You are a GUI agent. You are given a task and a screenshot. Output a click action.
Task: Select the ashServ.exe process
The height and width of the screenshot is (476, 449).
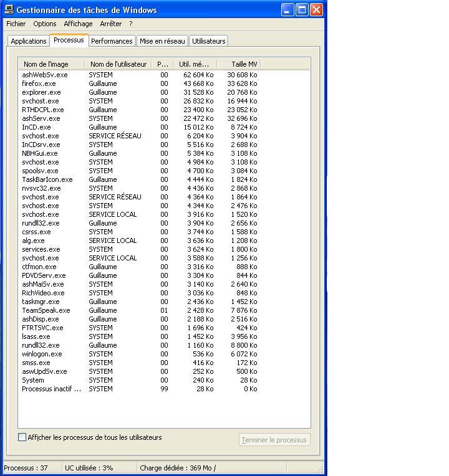(140, 118)
